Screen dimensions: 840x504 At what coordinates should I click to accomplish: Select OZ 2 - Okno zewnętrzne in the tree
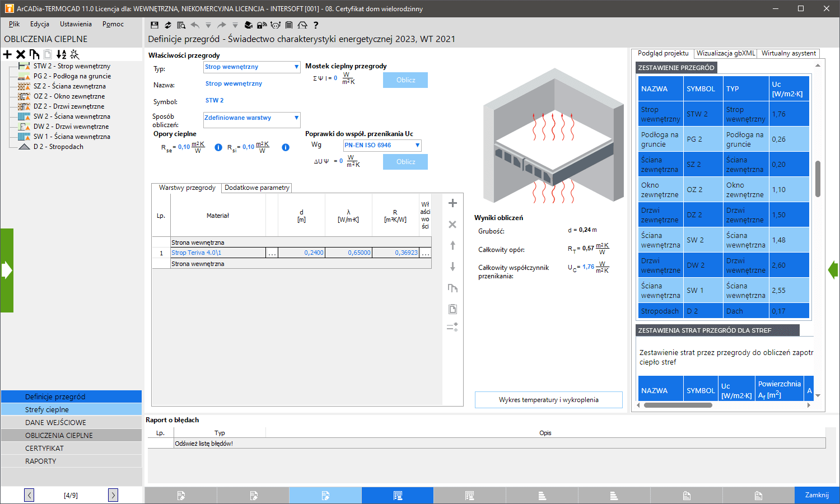69,96
